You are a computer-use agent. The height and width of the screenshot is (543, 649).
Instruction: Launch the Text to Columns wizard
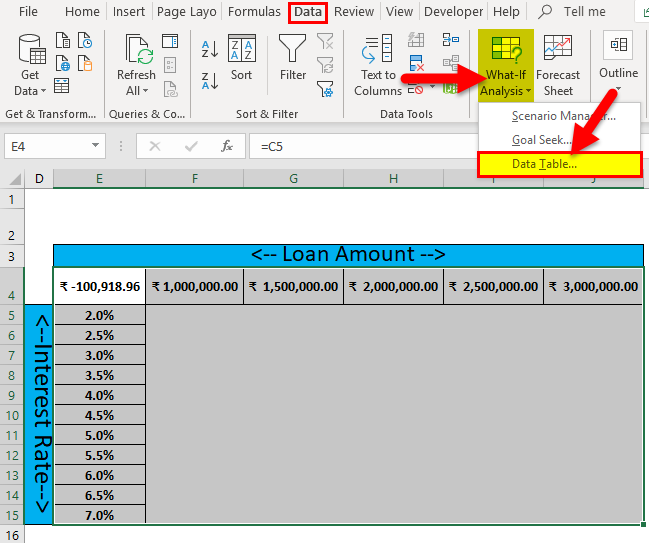click(x=377, y=65)
